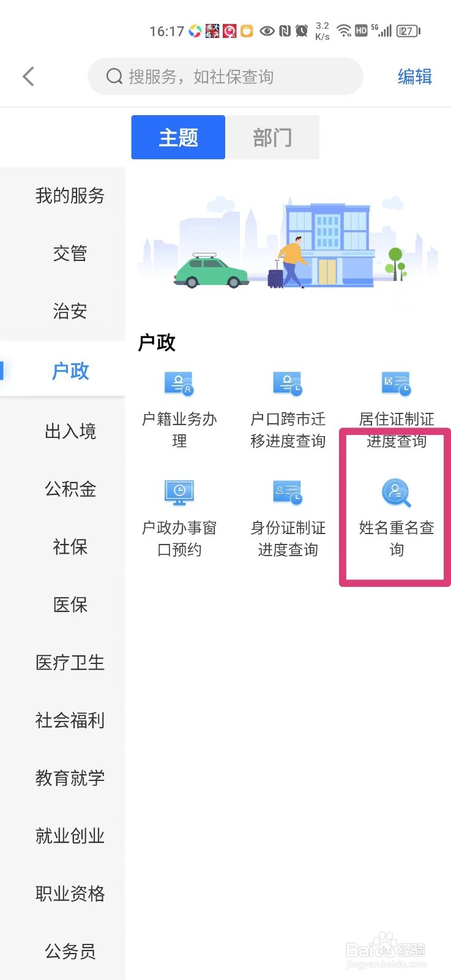The height and width of the screenshot is (980, 451).
Task: Open 户籍业务办理 service icon
Action: 179,383
